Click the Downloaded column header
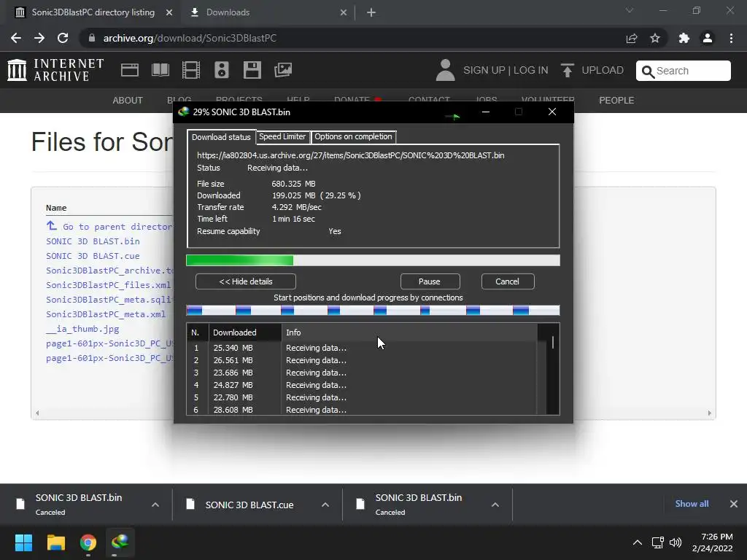Image resolution: width=747 pixels, height=560 pixels. [x=245, y=332]
